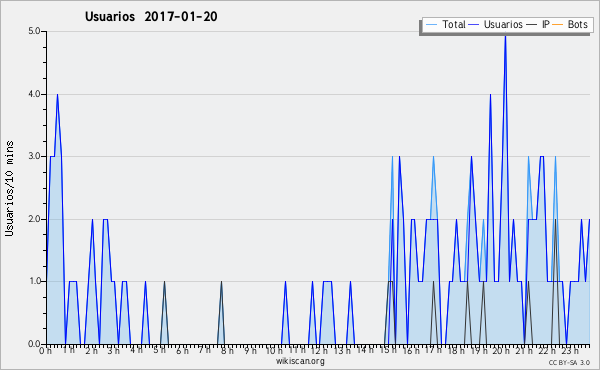Click the '8 h' x-axis label
The image size is (600, 370).
[x=227, y=350]
